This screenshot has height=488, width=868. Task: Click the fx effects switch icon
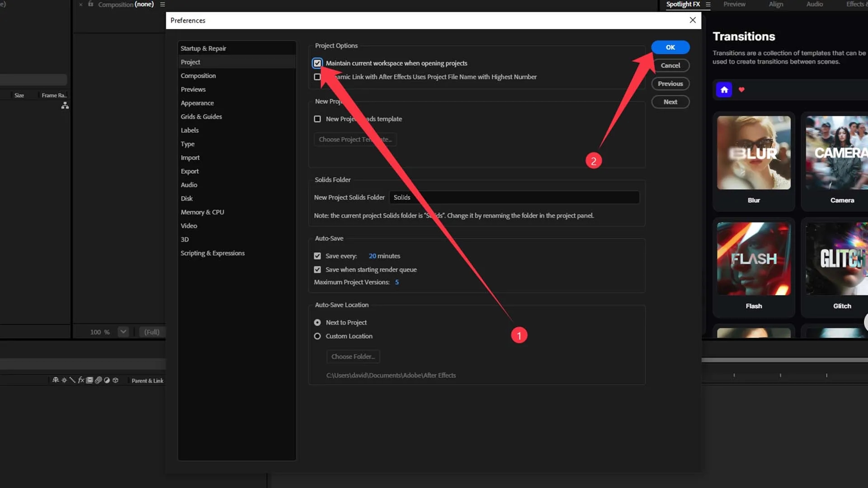(81, 380)
